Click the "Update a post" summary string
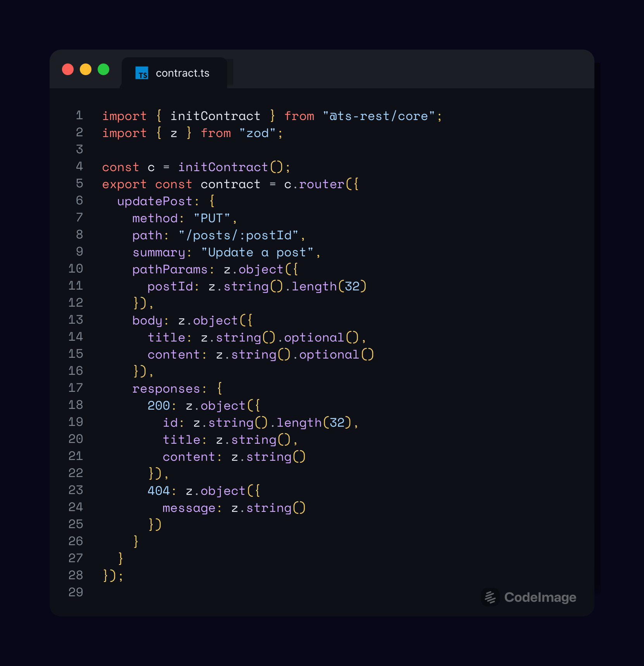644x666 pixels. tap(257, 252)
